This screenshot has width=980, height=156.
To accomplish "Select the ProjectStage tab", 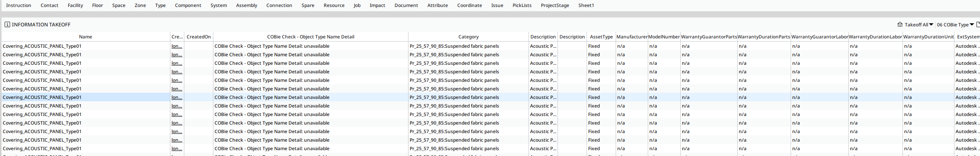I will pos(555,5).
